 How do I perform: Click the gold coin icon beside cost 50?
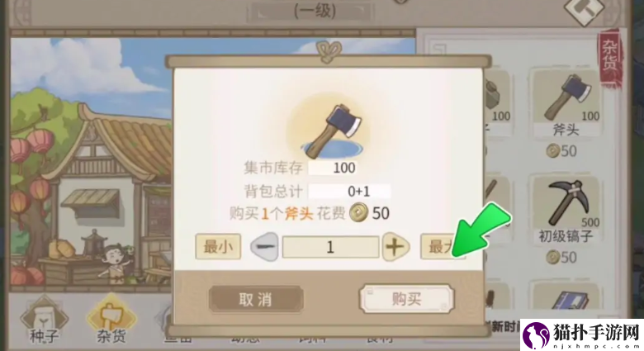click(358, 212)
